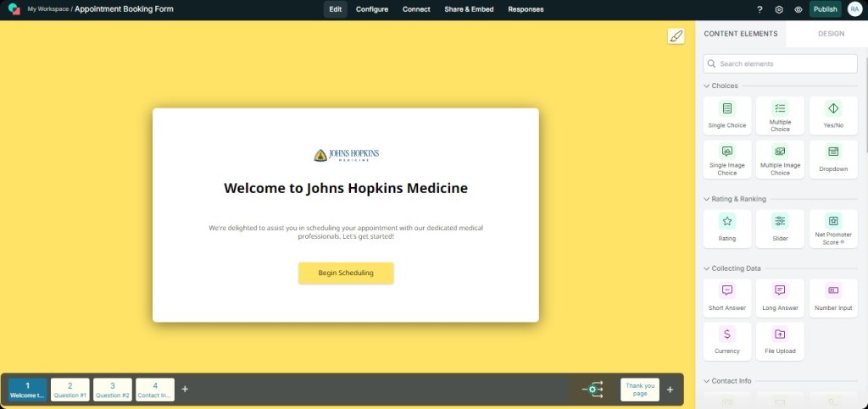Add a Single Image Choice element
Image resolution: width=868 pixels, height=409 pixels.
[726, 159]
